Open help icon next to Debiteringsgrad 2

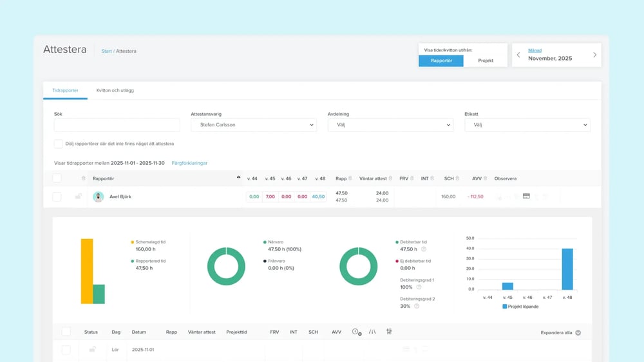417,306
